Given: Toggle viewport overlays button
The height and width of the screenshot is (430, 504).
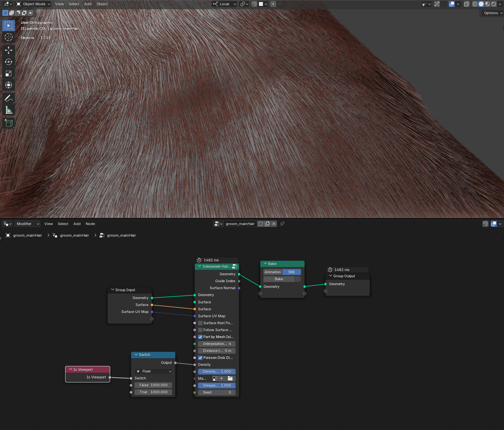Looking at the screenshot, I should [452, 4].
